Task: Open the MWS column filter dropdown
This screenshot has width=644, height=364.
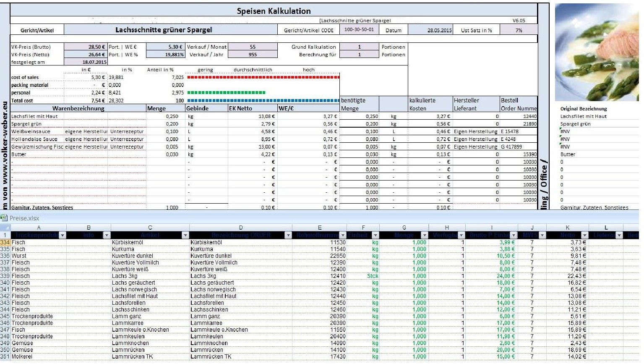Action: click(542, 235)
